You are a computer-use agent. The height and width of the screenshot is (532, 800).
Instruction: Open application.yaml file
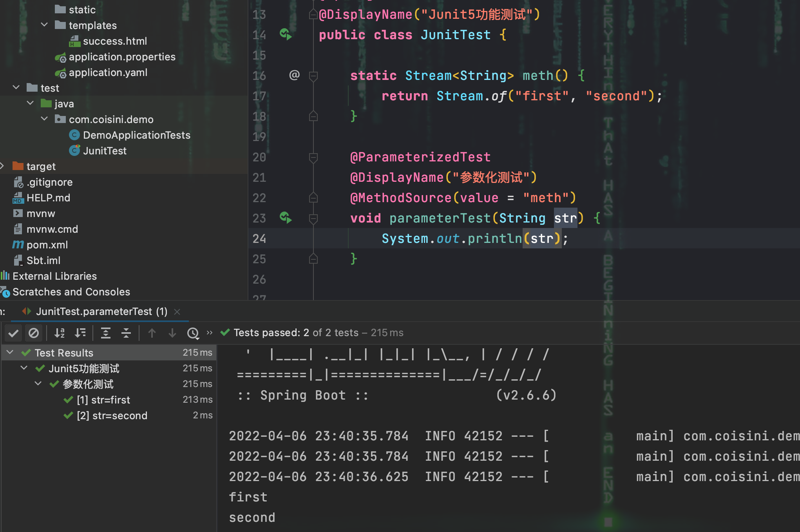tap(108, 72)
